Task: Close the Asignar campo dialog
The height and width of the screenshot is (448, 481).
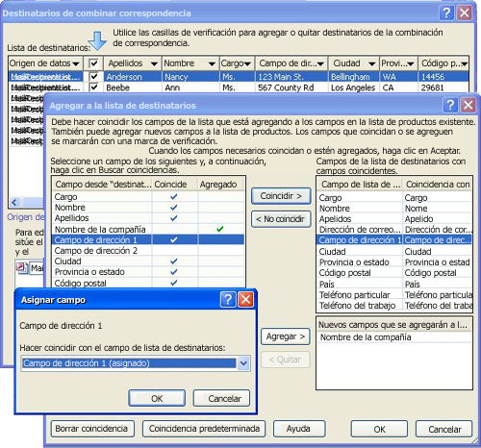Action: click(246, 299)
